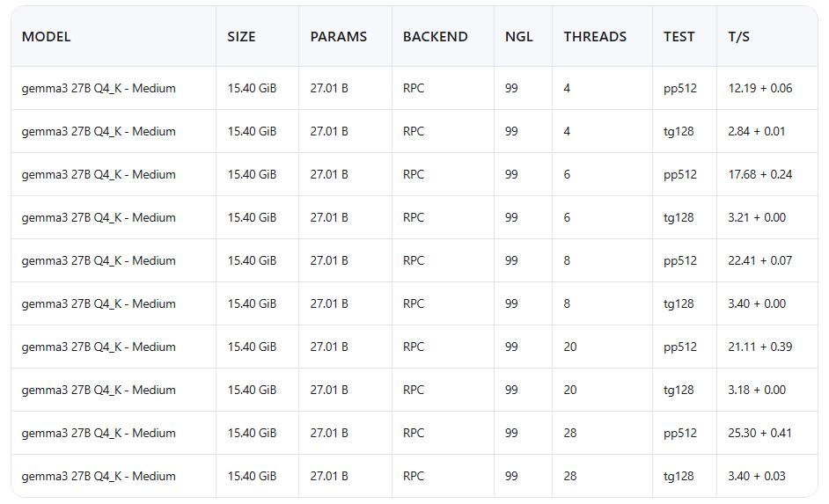Click the 12.19 + 0.06 T/S value

pos(760,89)
